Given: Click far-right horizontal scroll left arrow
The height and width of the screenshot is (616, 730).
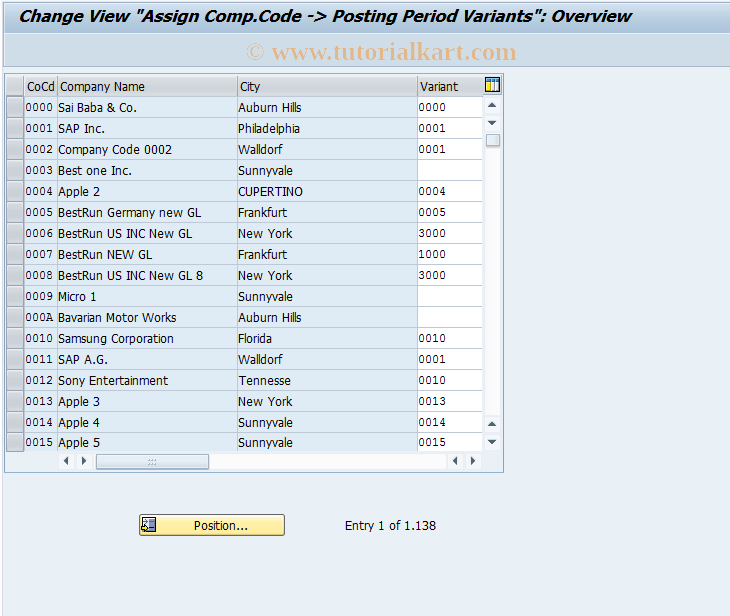Looking at the screenshot, I should (x=455, y=461).
